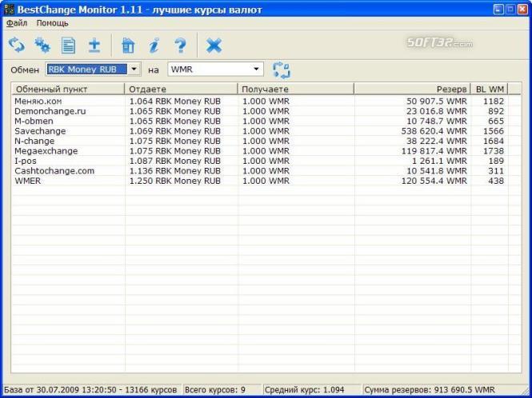
Task: Click the 538 620.4 WMR reserve cell
Action: point(434,131)
